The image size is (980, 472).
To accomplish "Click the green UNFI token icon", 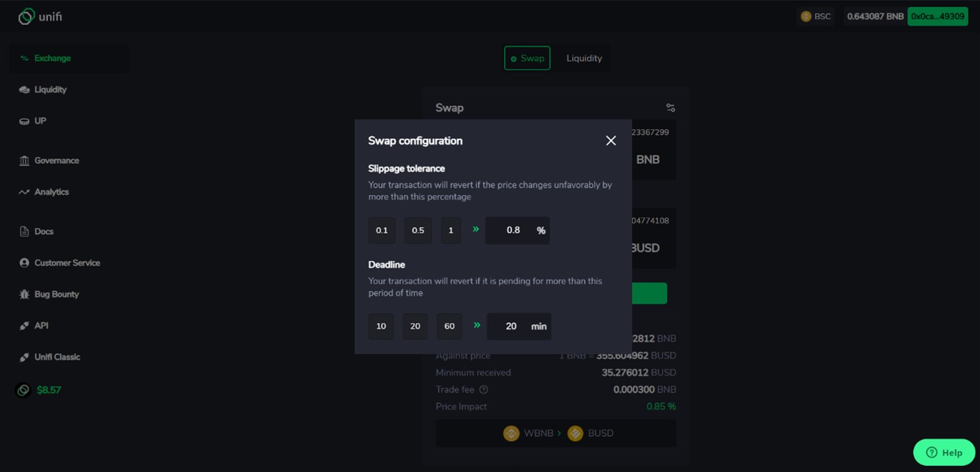I will click(24, 390).
